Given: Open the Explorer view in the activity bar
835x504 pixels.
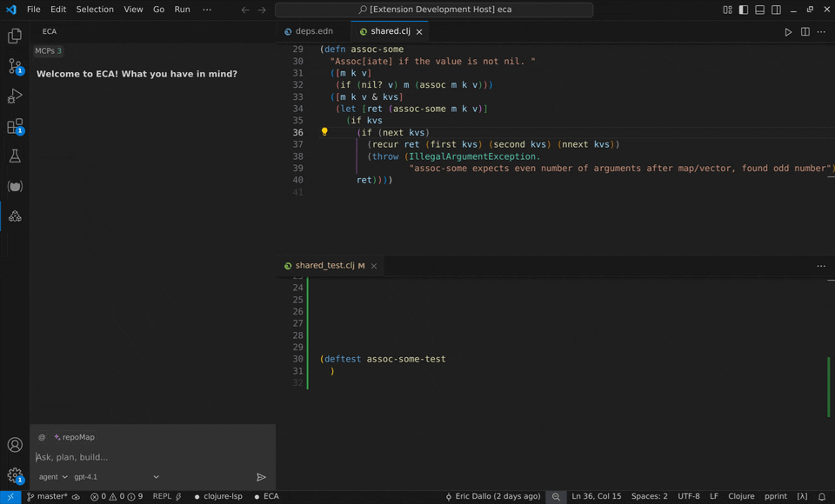Looking at the screenshot, I should (13, 36).
